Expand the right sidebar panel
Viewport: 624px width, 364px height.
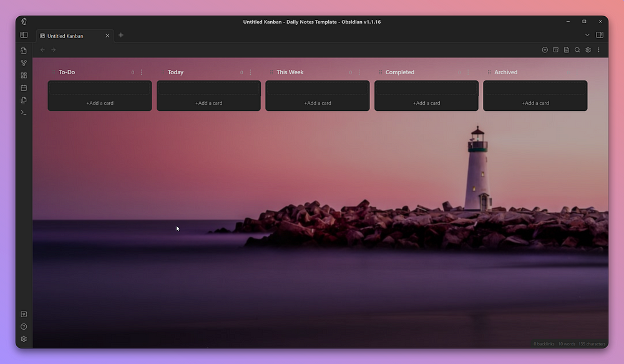point(600,35)
